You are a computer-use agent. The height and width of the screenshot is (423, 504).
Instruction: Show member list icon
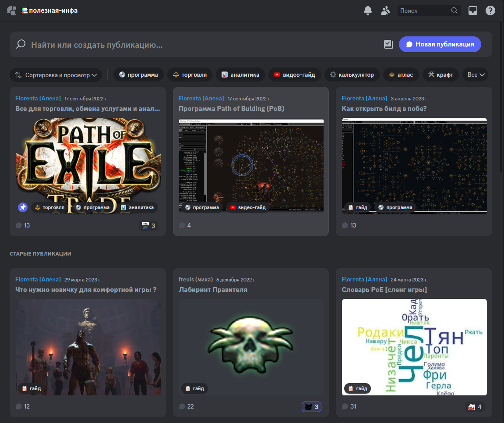click(x=385, y=11)
